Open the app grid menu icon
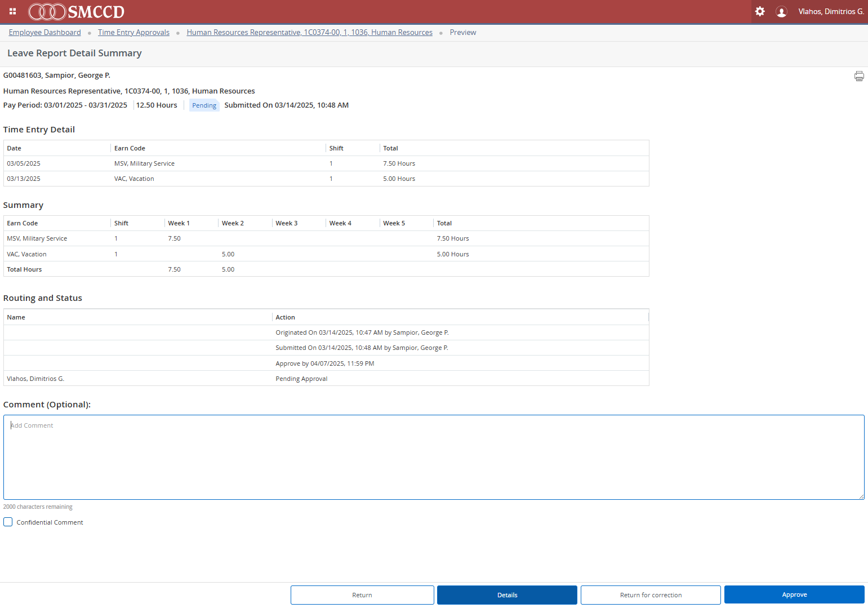This screenshot has height=608, width=868. tap(12, 11)
